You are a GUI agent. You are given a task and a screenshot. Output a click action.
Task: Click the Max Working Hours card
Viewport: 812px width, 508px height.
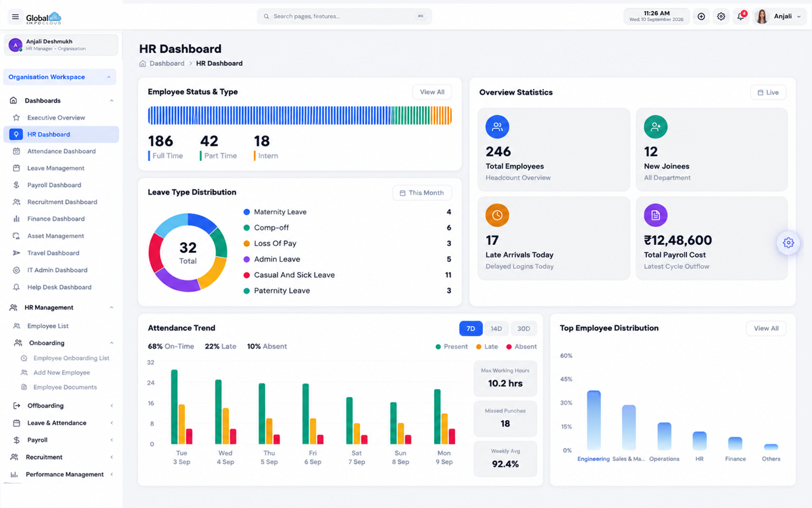(x=505, y=378)
